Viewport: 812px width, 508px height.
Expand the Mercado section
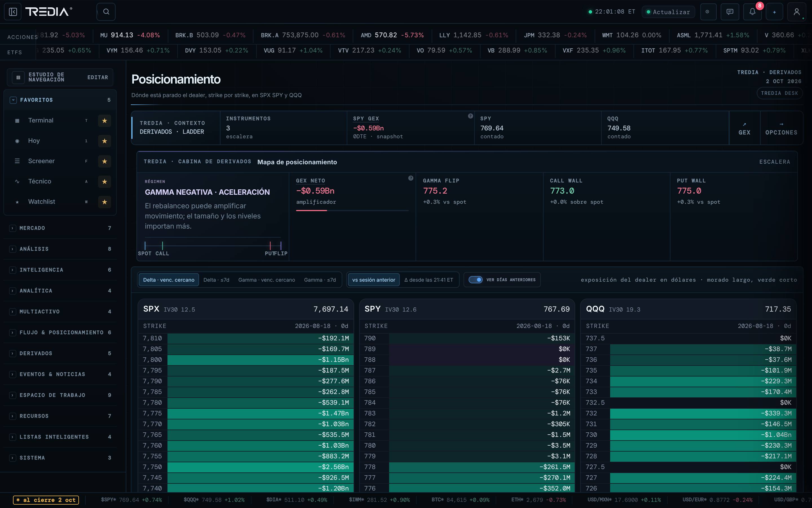12,228
